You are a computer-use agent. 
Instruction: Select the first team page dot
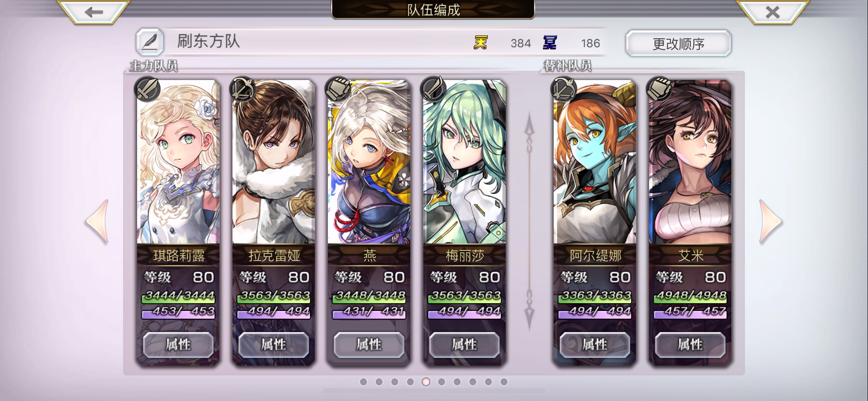click(363, 382)
